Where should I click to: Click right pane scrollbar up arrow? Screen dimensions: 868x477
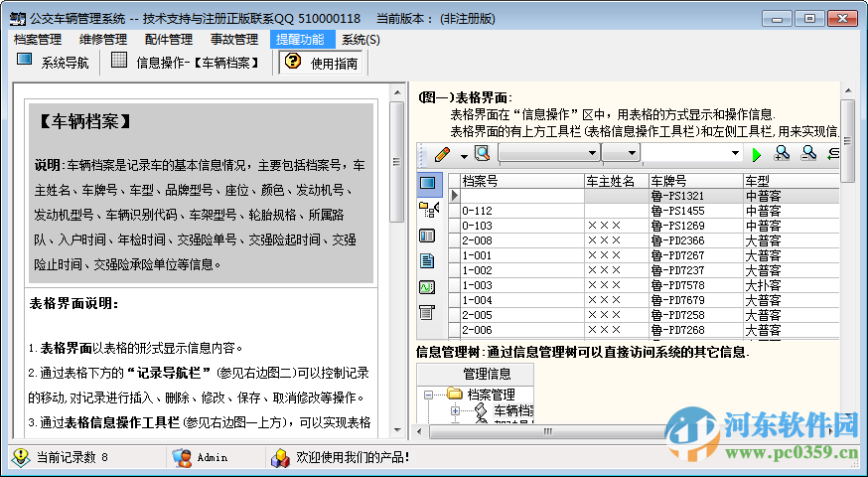coord(847,90)
